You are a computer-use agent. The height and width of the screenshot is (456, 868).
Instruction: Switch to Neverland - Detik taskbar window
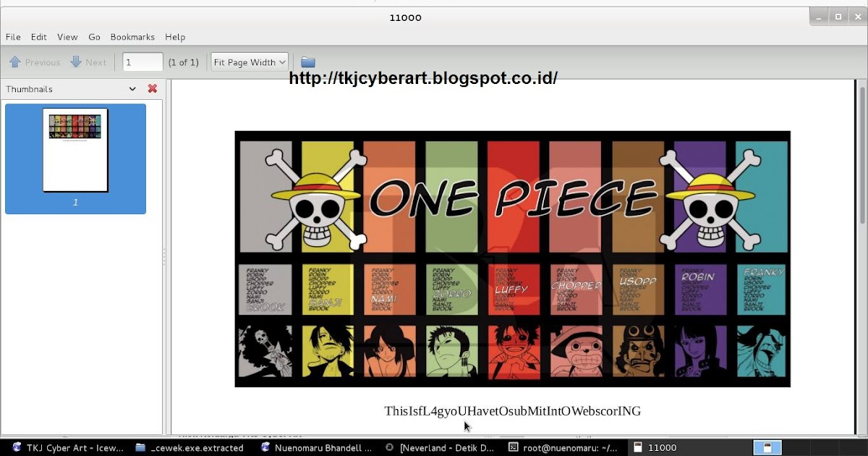[x=441, y=448]
